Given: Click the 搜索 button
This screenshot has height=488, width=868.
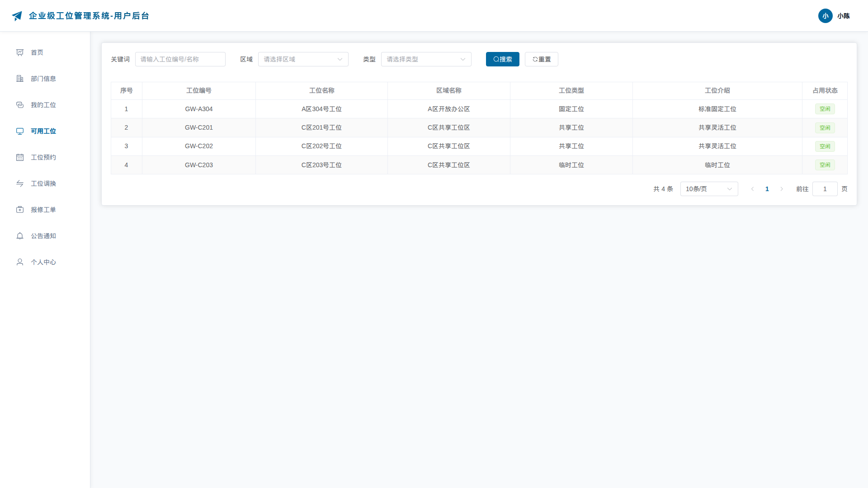Looking at the screenshot, I should point(503,59).
